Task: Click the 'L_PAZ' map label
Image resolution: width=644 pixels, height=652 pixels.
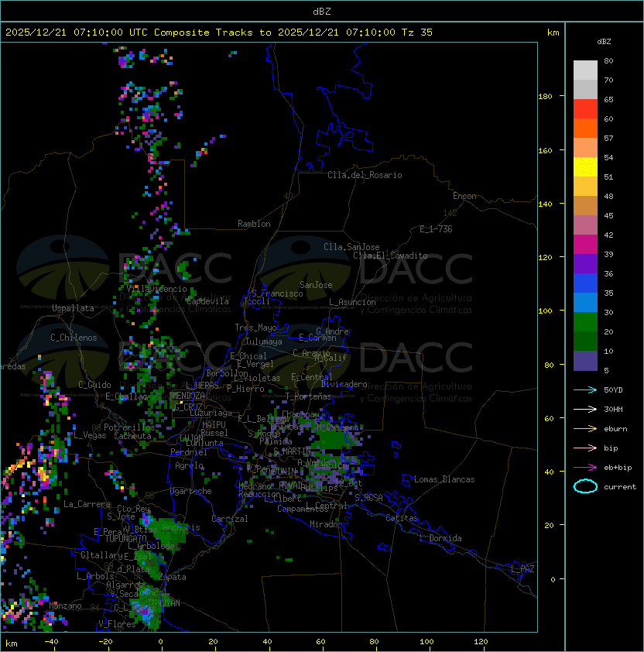Action: pyautogui.click(x=522, y=569)
